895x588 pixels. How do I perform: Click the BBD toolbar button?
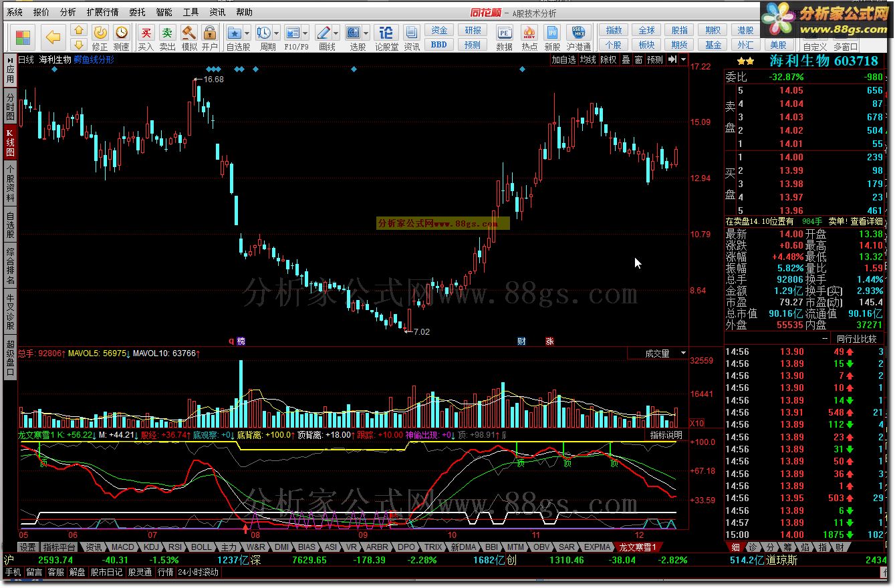click(439, 44)
